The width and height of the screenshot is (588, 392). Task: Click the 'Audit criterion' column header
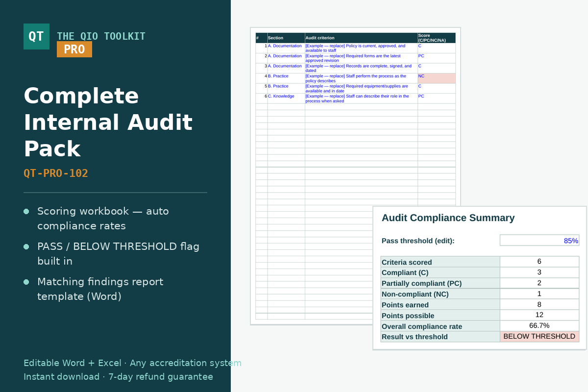click(361, 38)
